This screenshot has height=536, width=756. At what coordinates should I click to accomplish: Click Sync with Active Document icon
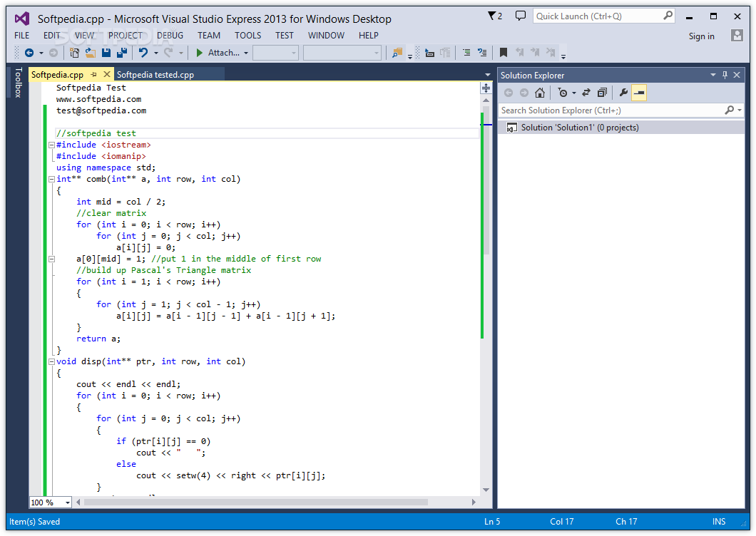click(x=586, y=93)
